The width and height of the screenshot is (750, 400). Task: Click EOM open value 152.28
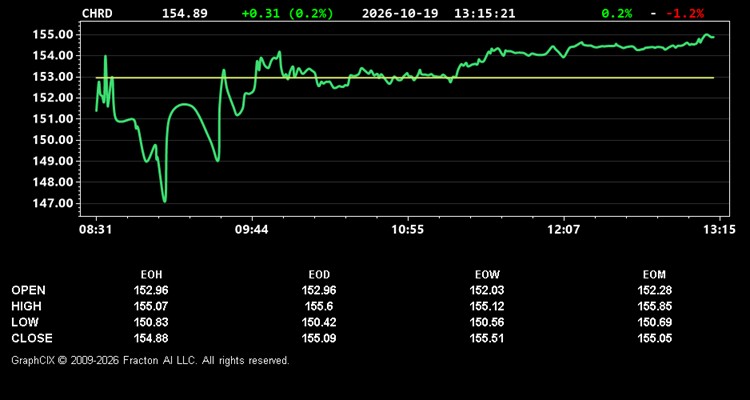tap(654, 290)
